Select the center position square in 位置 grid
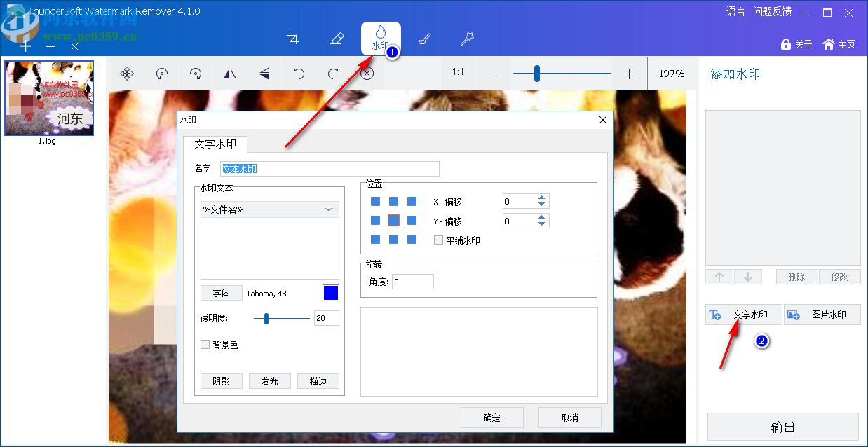This screenshot has height=447, width=868. [394, 220]
